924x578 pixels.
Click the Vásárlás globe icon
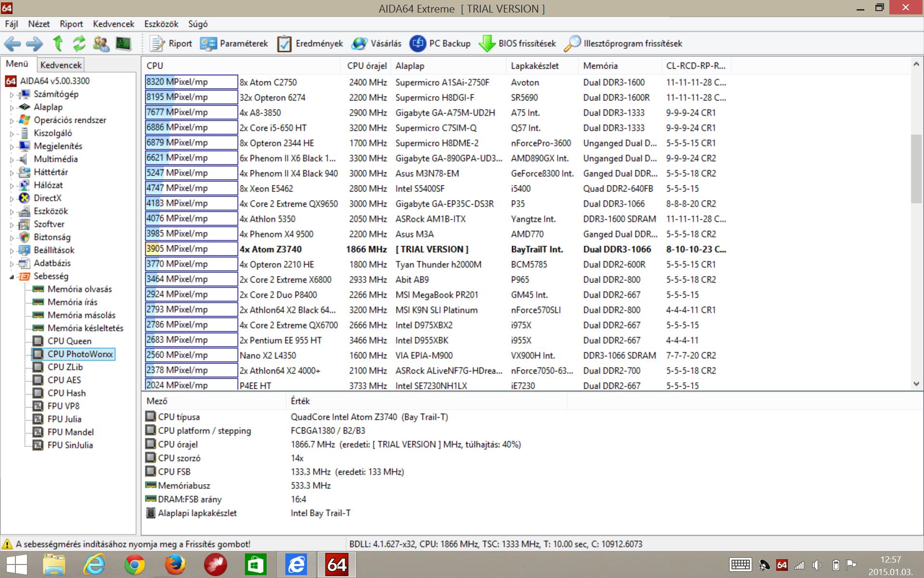click(359, 44)
